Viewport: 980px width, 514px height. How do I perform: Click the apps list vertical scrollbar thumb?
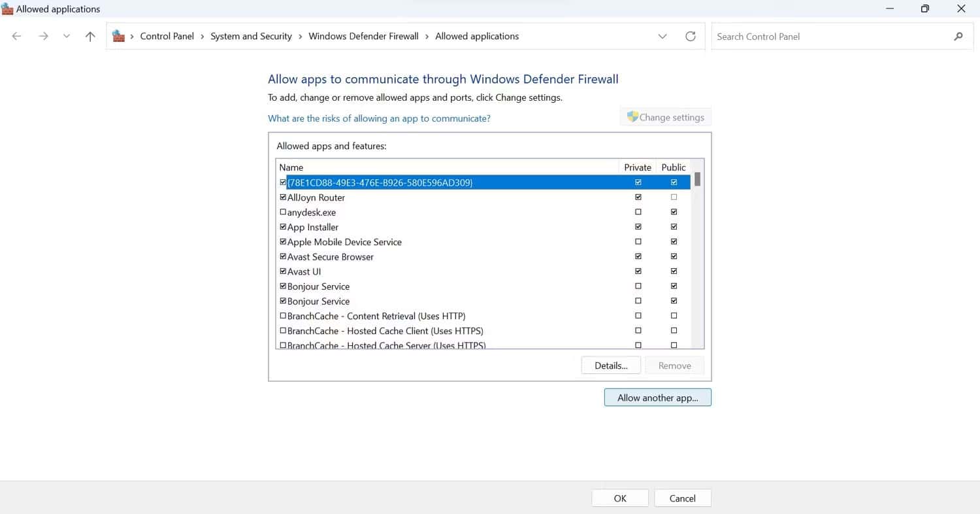[697, 179]
